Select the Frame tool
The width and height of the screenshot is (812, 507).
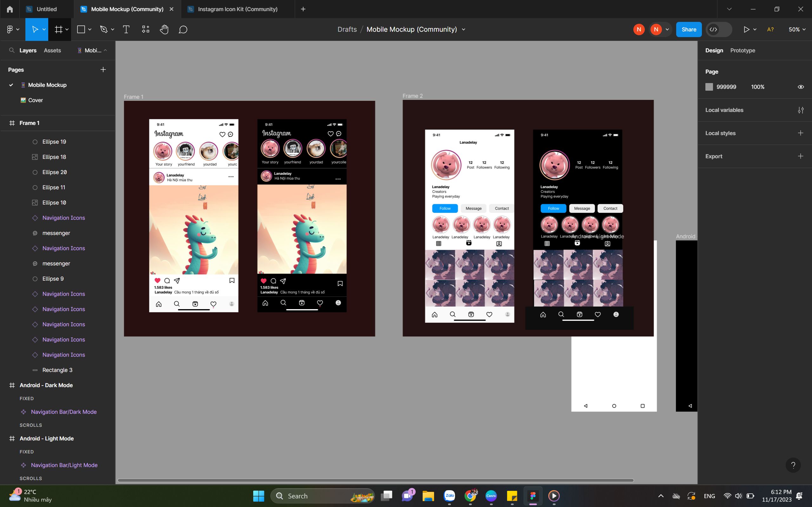(x=58, y=29)
